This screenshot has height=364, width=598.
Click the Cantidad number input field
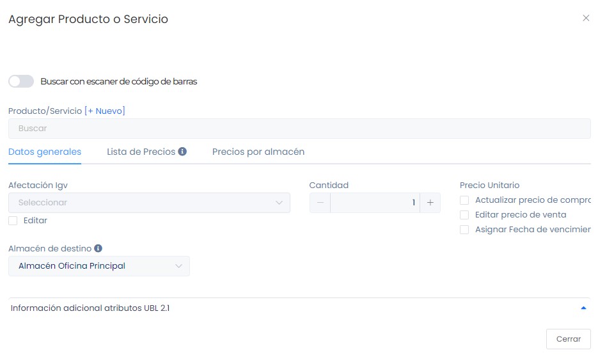[x=375, y=203]
